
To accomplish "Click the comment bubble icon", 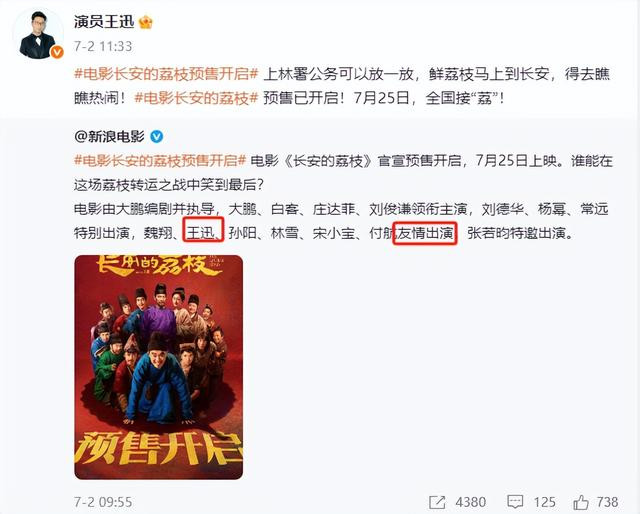I will pyautogui.click(x=515, y=502).
